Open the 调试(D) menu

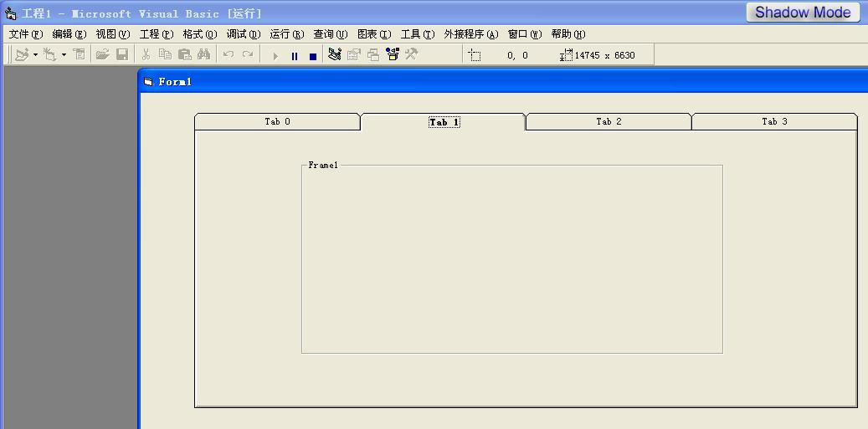tap(244, 34)
